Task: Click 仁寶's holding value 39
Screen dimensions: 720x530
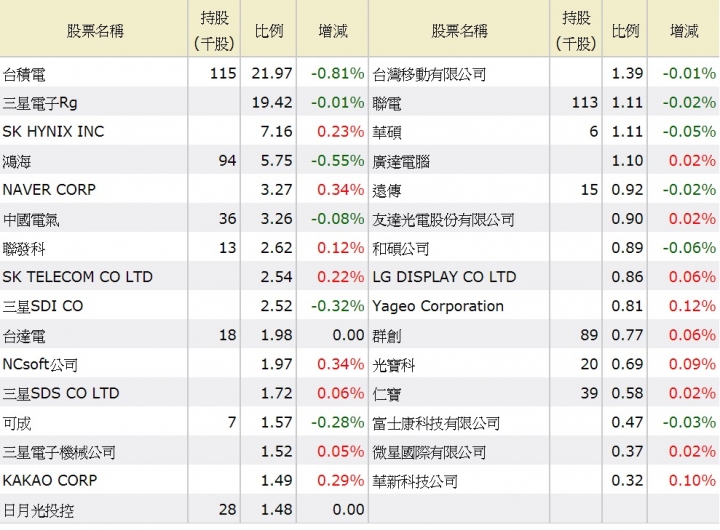Action: [x=589, y=393]
